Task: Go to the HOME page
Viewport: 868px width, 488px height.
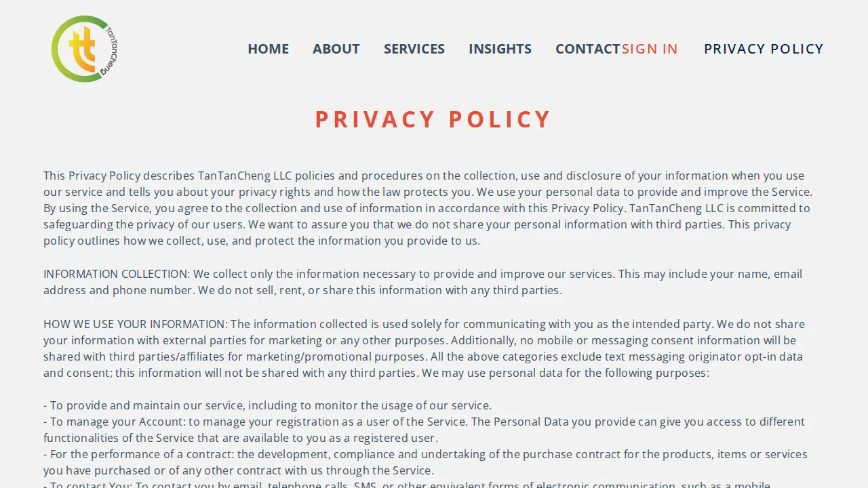Action: pos(268,49)
